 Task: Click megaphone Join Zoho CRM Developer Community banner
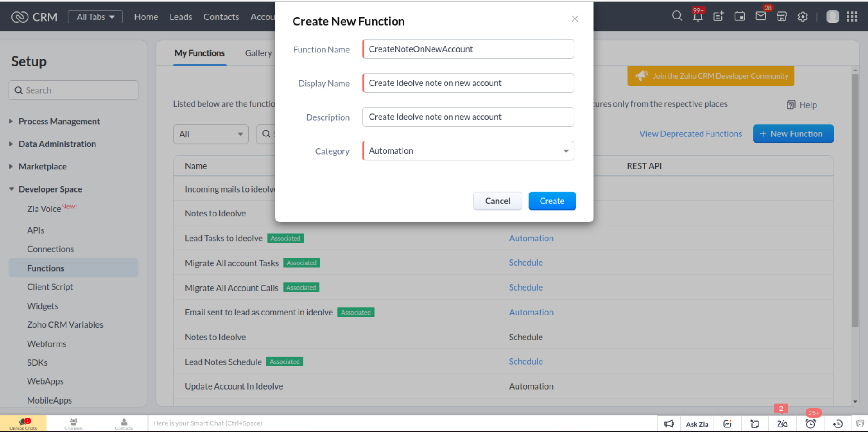[711, 76]
